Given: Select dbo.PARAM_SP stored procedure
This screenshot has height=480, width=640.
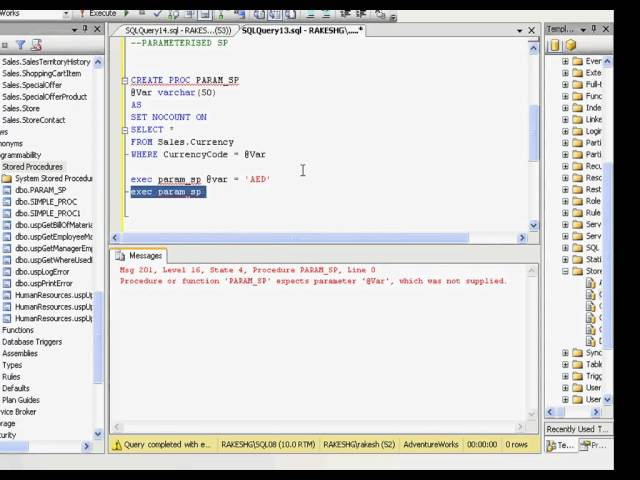Looking at the screenshot, I should 40,190.
